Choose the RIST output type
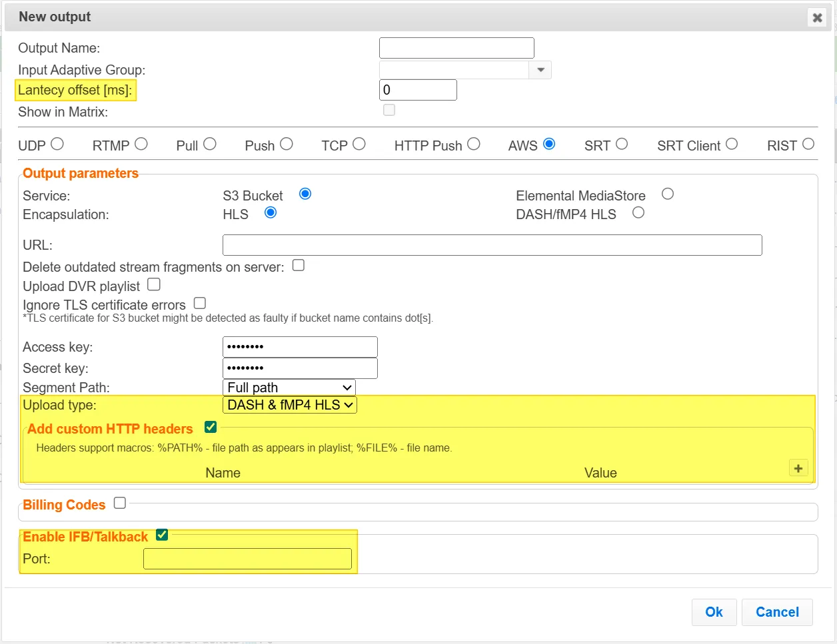Screen dimensions: 837x644 click(x=808, y=144)
